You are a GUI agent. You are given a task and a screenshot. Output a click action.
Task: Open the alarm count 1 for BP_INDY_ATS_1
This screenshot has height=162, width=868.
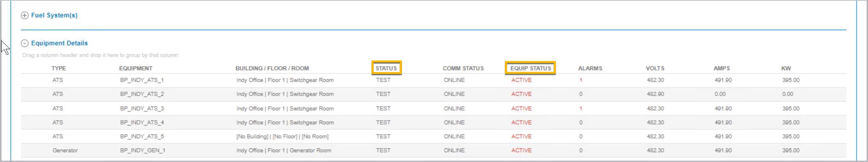point(581,80)
